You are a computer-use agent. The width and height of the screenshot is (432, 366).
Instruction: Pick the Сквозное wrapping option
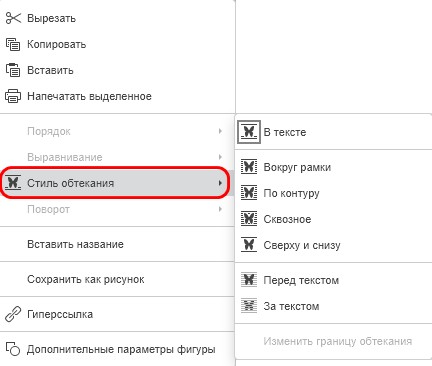coord(333,219)
